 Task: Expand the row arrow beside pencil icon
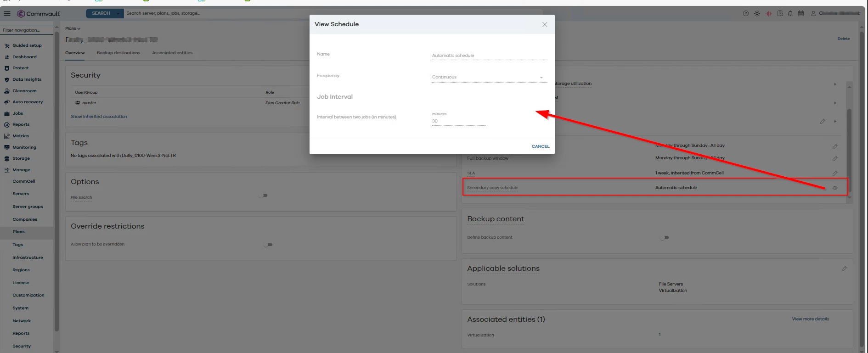[835, 121]
